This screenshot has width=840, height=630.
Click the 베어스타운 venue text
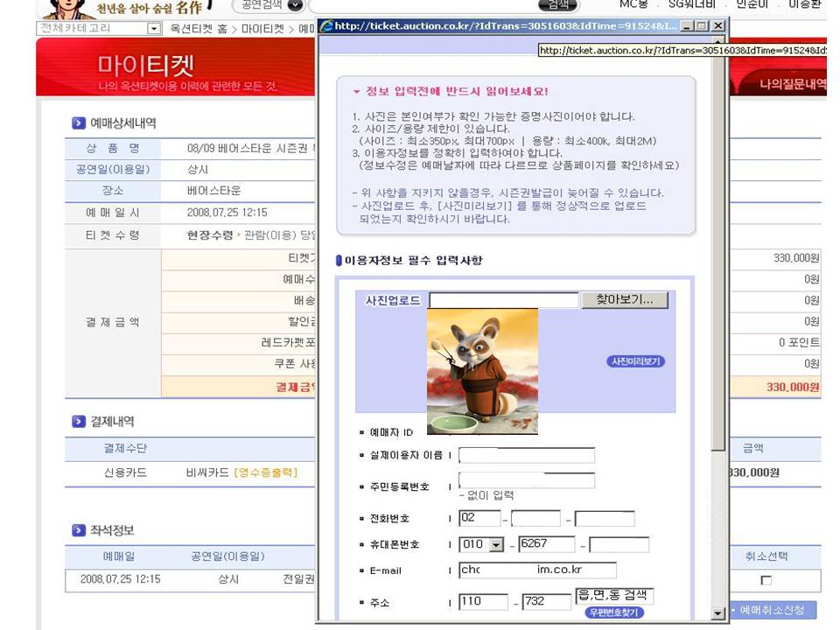point(213,190)
